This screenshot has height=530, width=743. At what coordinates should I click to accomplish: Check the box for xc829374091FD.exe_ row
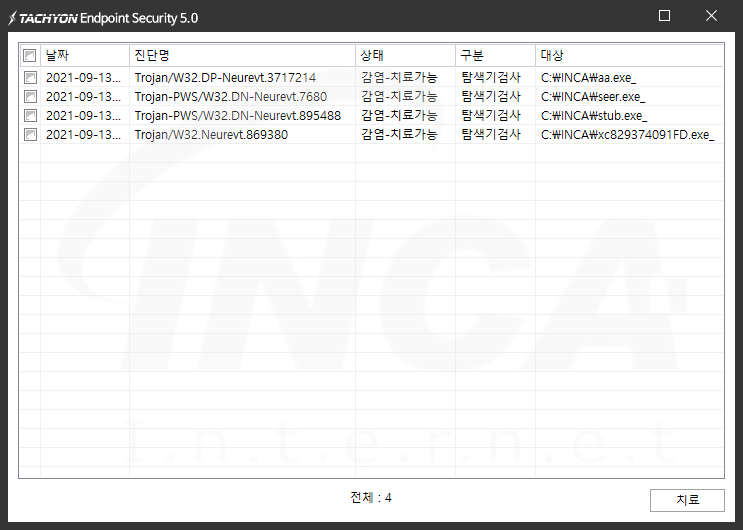tap(30, 135)
